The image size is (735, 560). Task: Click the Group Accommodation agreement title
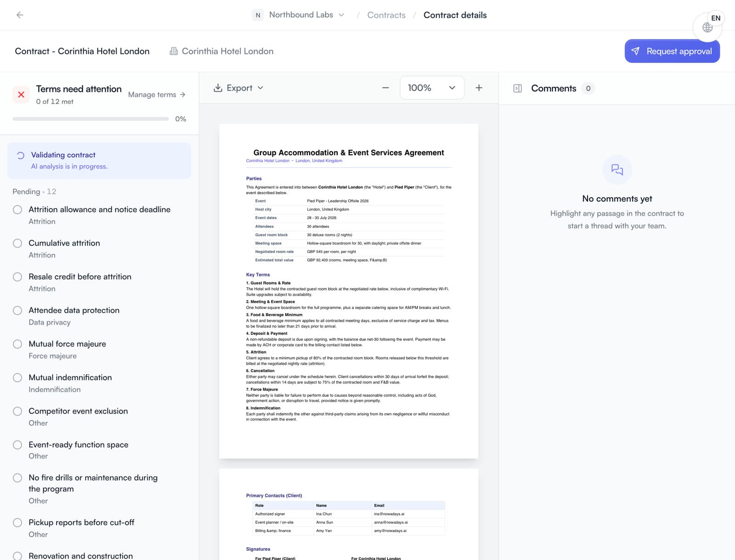[x=349, y=152]
